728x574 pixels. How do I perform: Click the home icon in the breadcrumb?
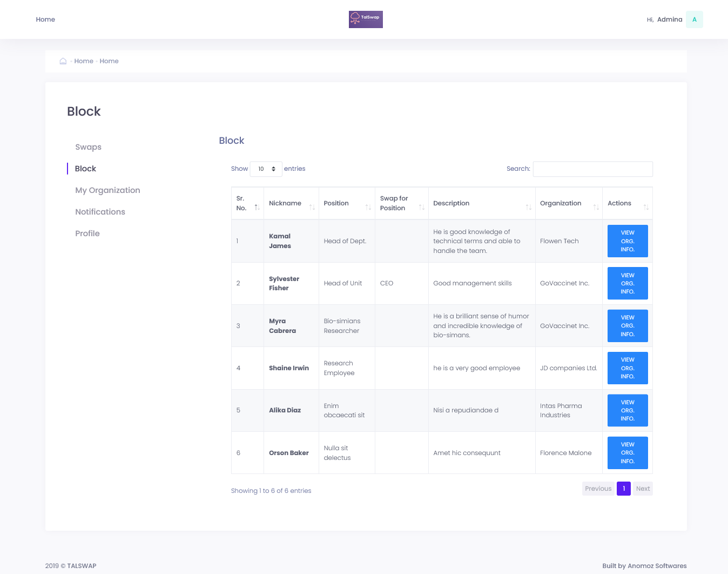point(63,61)
